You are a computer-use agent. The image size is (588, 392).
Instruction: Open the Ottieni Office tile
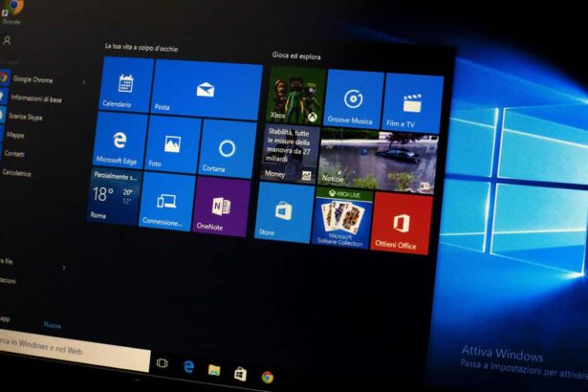(x=401, y=224)
